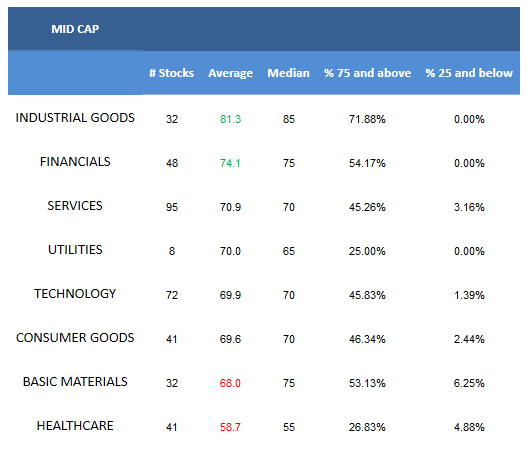
Task: Click the % 75 and above header
Action: pos(367,73)
